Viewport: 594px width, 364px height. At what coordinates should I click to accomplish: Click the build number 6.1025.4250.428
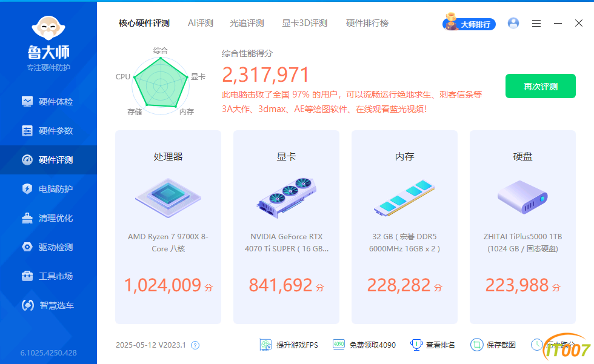(x=48, y=352)
